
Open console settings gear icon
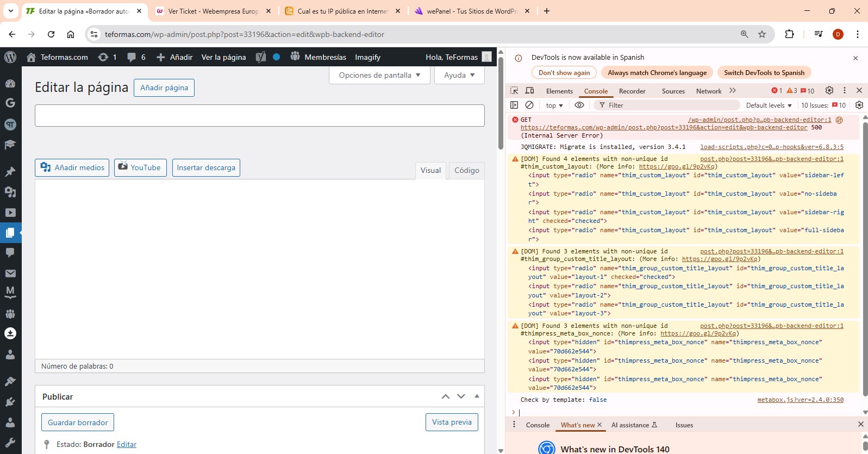click(x=859, y=105)
